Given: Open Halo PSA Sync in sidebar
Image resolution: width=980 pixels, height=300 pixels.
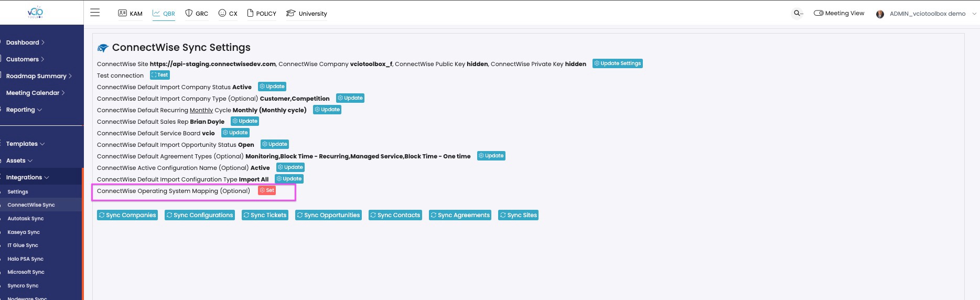Looking at the screenshot, I should 25,259.
